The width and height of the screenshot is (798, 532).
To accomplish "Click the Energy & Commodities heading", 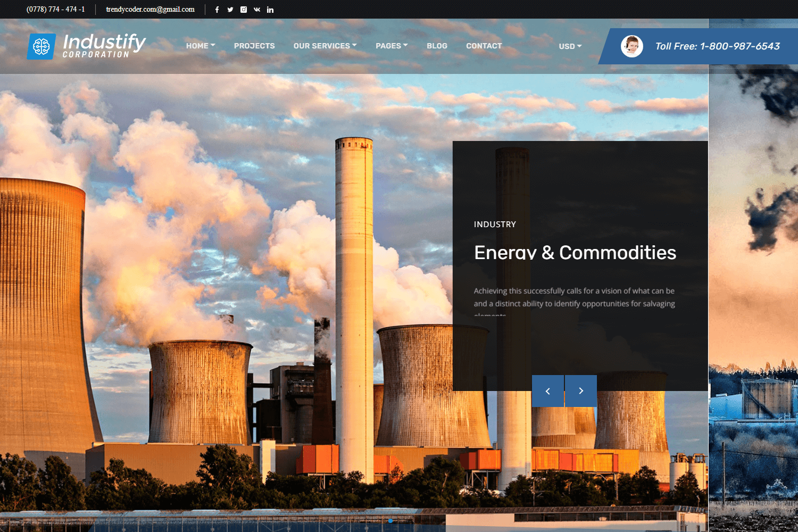I will click(x=575, y=253).
